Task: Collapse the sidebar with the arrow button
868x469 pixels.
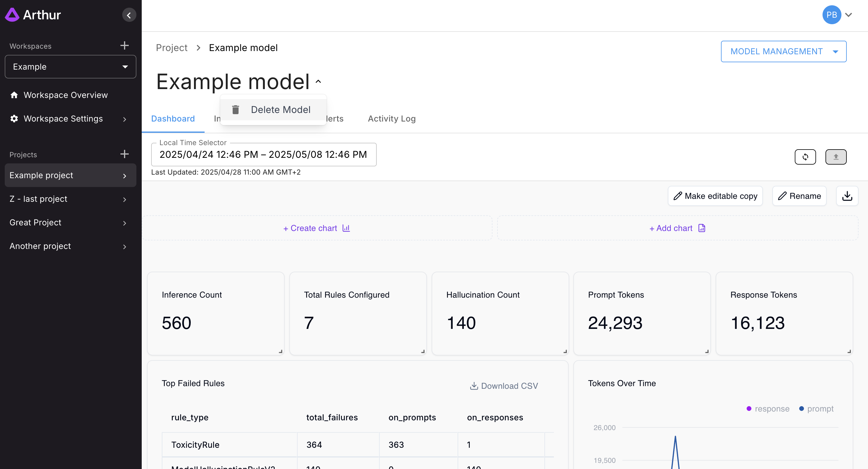Action: pyautogui.click(x=129, y=15)
